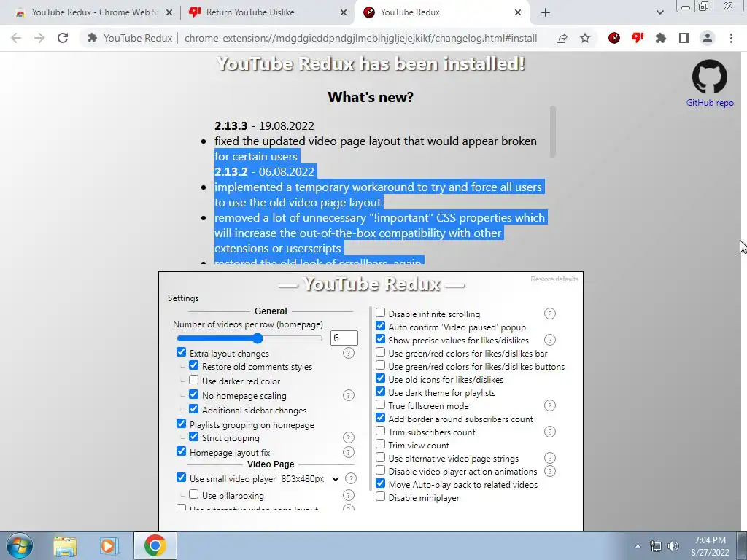
Task: Bookmark this page with the star icon
Action: pos(585,38)
